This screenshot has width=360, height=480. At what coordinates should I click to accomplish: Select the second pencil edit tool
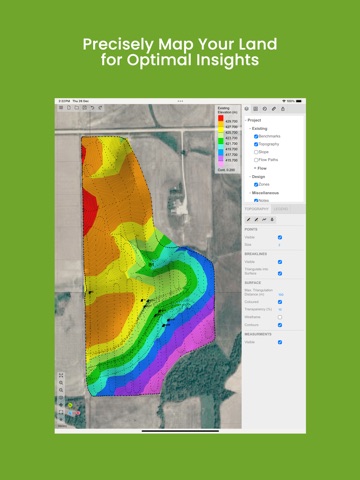[256, 219]
